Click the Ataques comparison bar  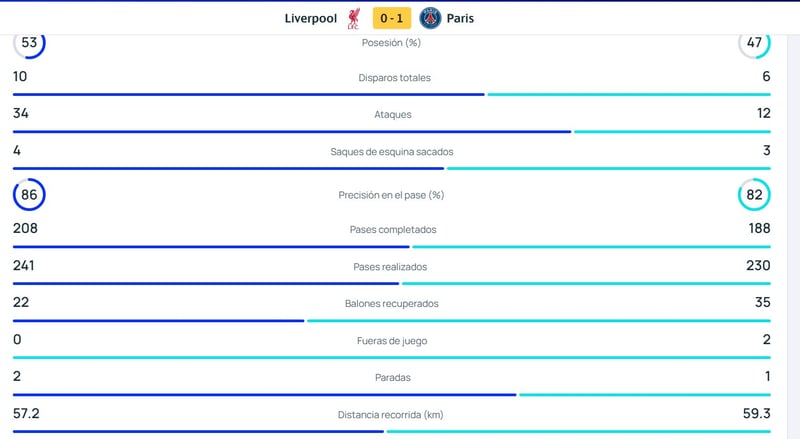(x=391, y=131)
